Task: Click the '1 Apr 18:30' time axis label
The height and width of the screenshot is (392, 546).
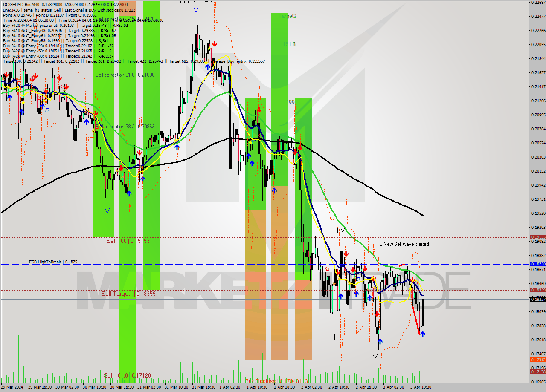Action: point(284,387)
